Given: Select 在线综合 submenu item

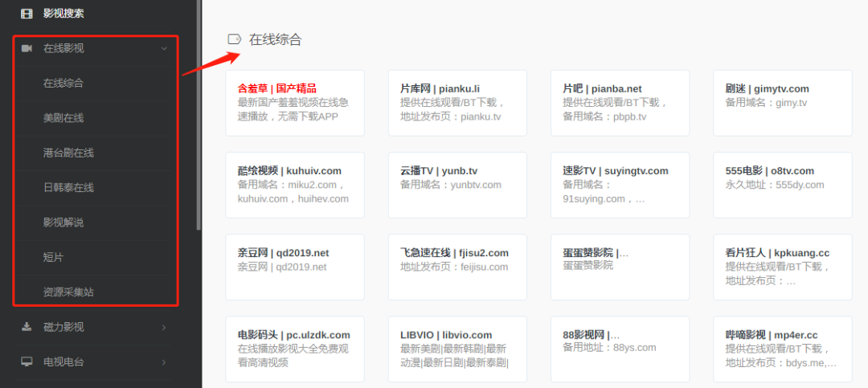Looking at the screenshot, I should 63,84.
